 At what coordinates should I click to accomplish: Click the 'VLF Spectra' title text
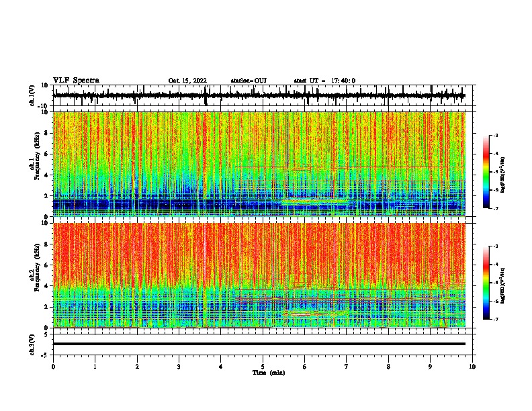76,81
